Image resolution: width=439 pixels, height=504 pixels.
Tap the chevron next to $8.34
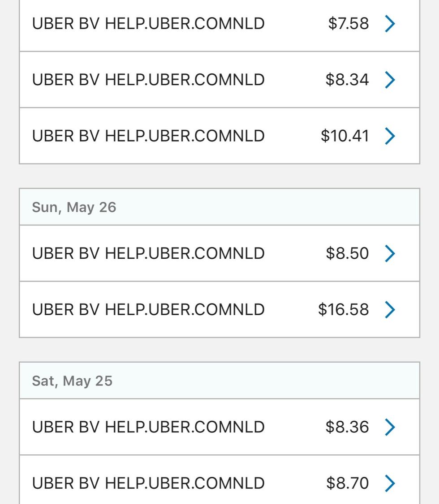coord(390,80)
